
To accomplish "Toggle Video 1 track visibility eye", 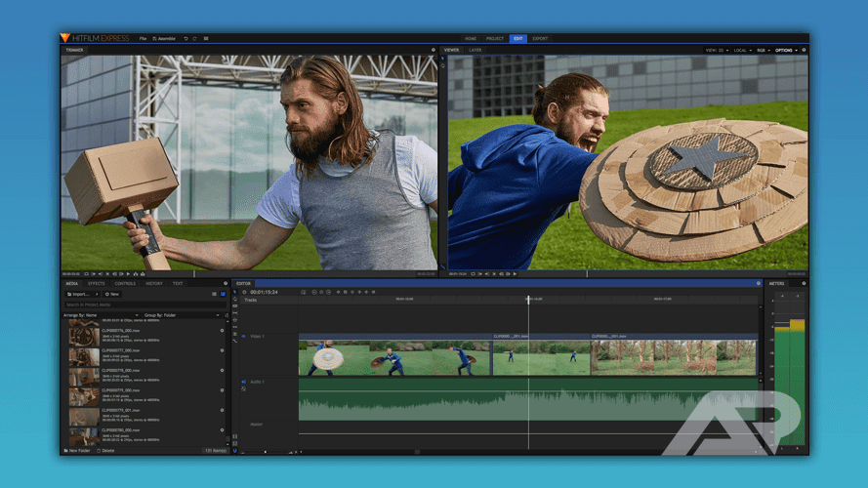I will pyautogui.click(x=243, y=337).
